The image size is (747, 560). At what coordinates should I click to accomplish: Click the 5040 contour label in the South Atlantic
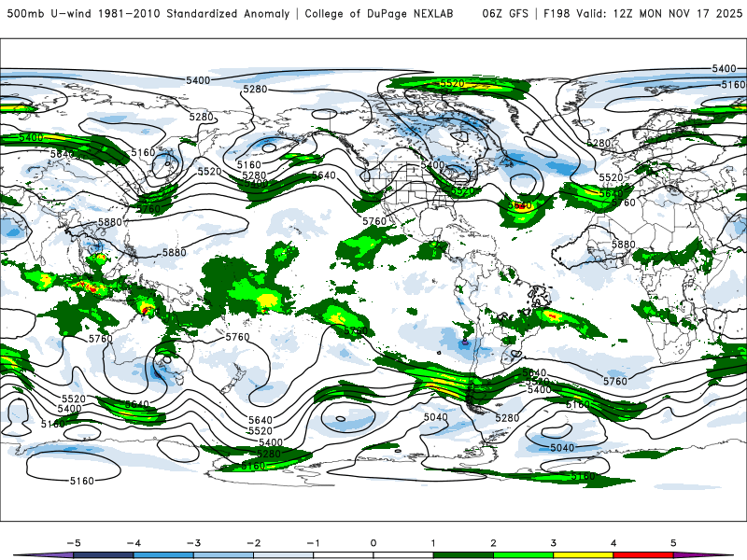562,448
